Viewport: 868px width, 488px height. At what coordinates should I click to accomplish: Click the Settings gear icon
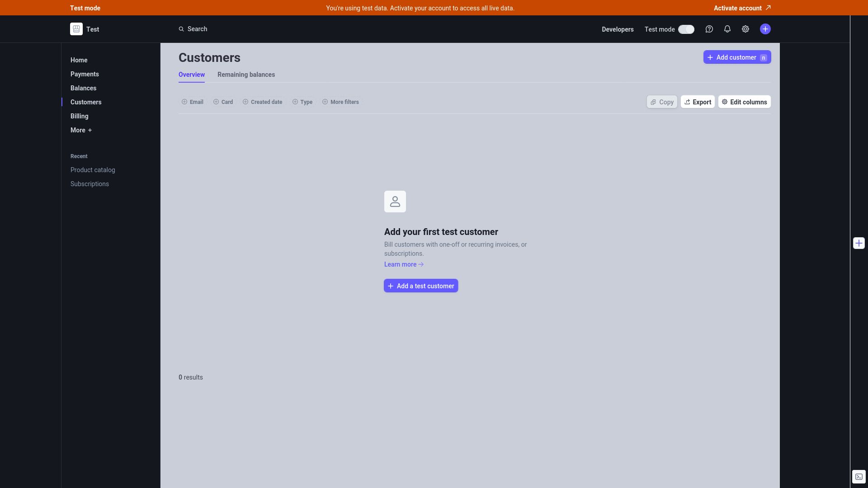(745, 28)
